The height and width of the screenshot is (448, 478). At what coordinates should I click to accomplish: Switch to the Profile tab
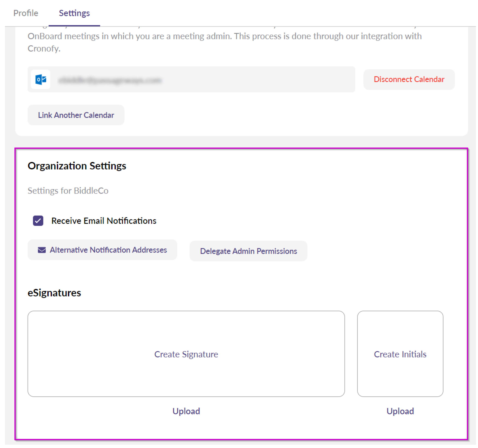(26, 13)
